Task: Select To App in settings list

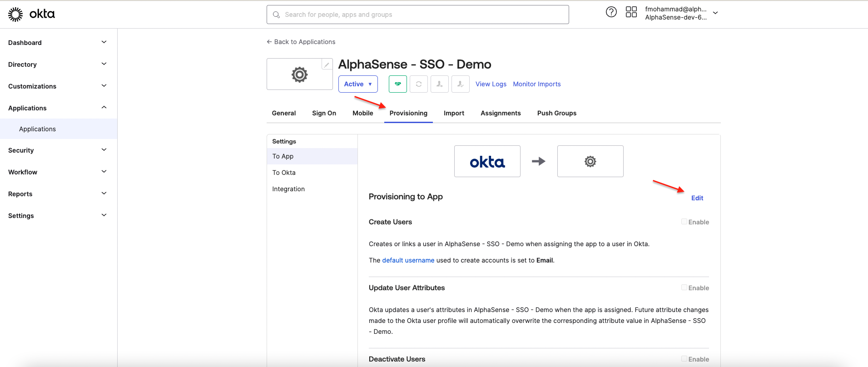Action: coord(312,156)
